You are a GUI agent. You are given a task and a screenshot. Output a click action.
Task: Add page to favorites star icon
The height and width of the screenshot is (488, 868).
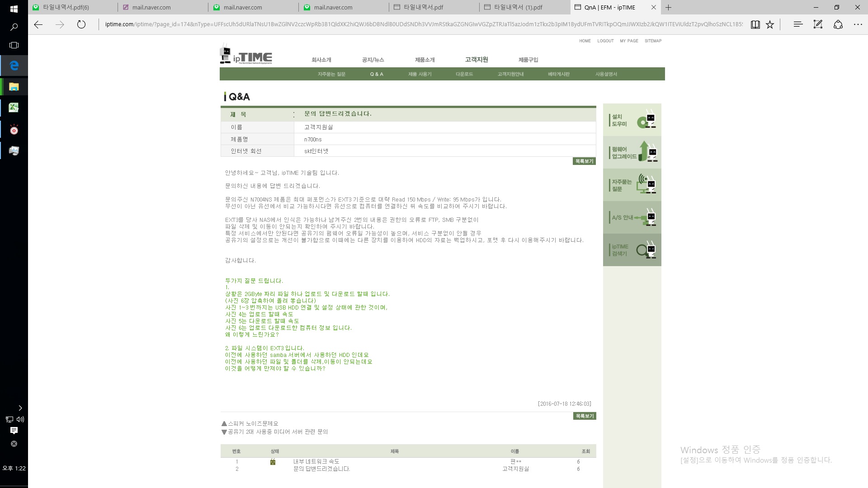point(770,24)
